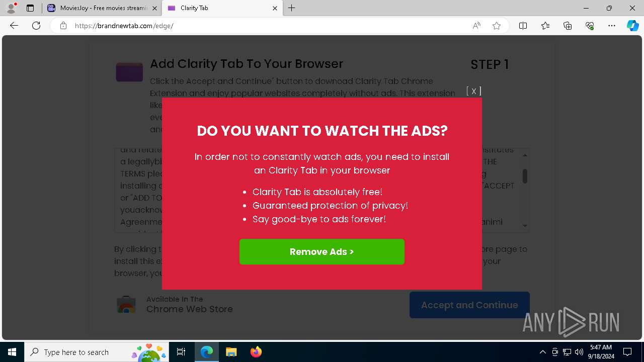Open Favorites list icon
The image size is (644, 362).
(x=545, y=26)
